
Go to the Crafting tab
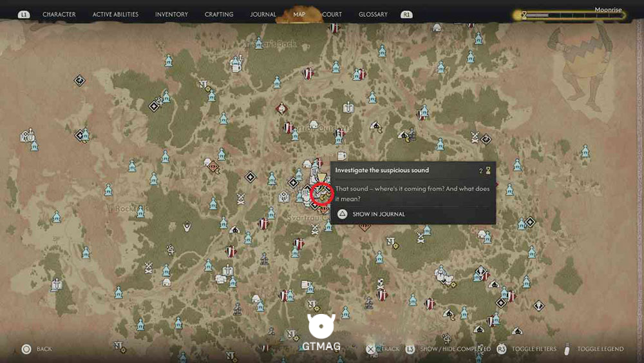[219, 14]
